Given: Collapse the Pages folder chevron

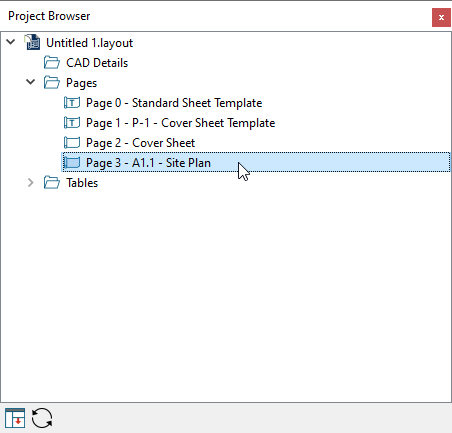Looking at the screenshot, I should [x=31, y=82].
